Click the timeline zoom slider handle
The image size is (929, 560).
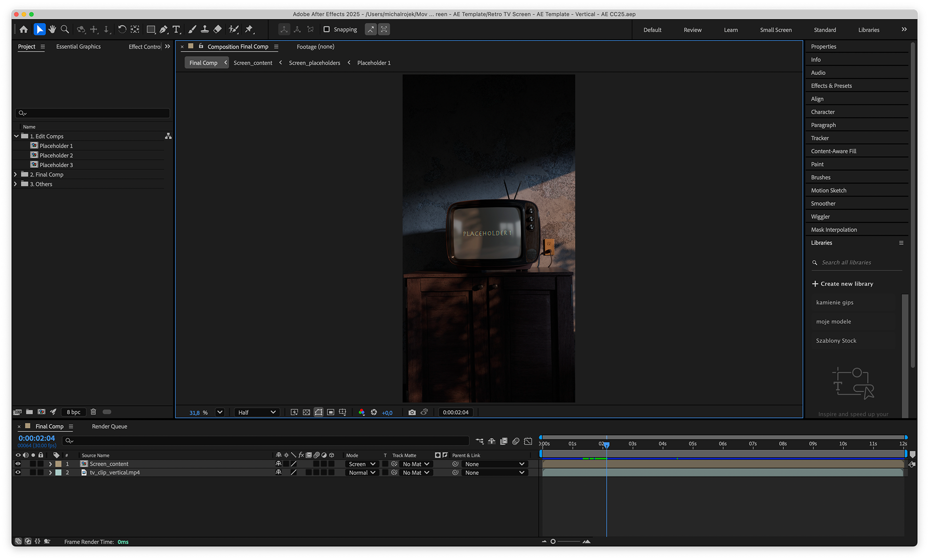click(x=553, y=542)
